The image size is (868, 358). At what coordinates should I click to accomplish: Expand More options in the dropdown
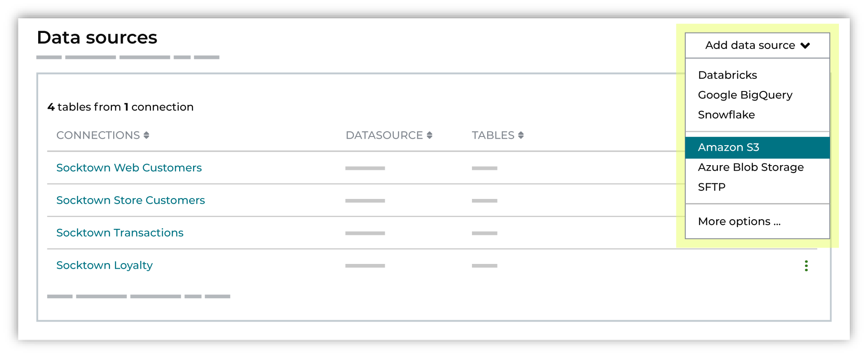click(x=739, y=221)
